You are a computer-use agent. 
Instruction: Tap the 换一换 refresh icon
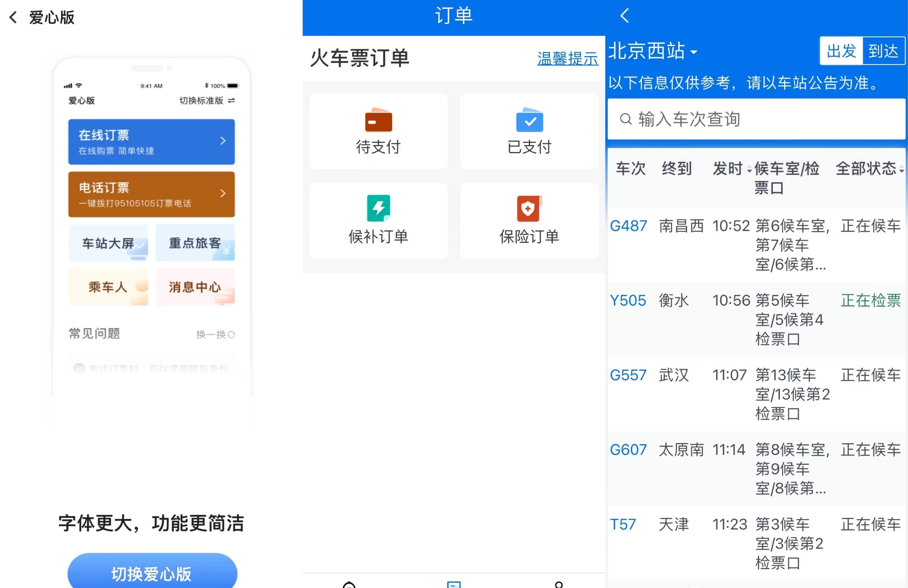point(231,335)
